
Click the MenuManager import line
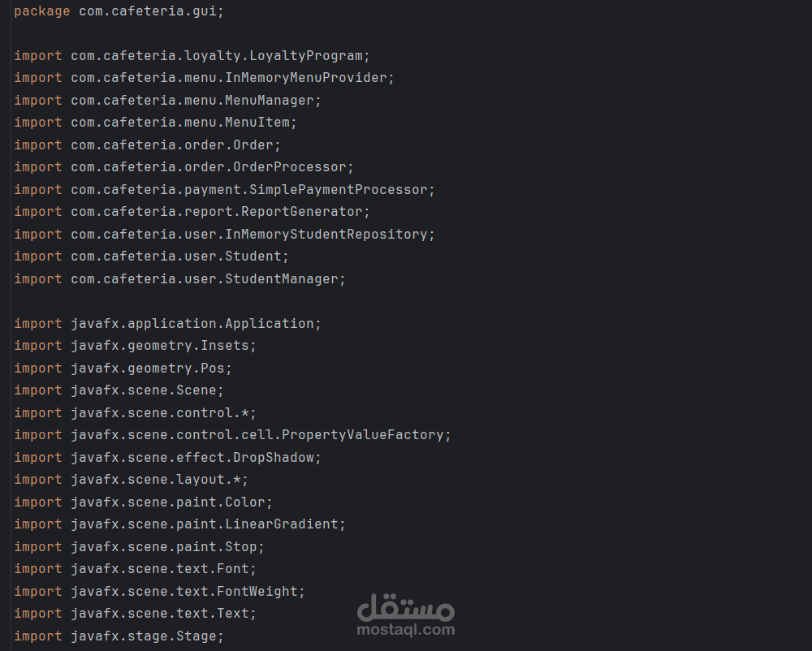tap(195, 101)
